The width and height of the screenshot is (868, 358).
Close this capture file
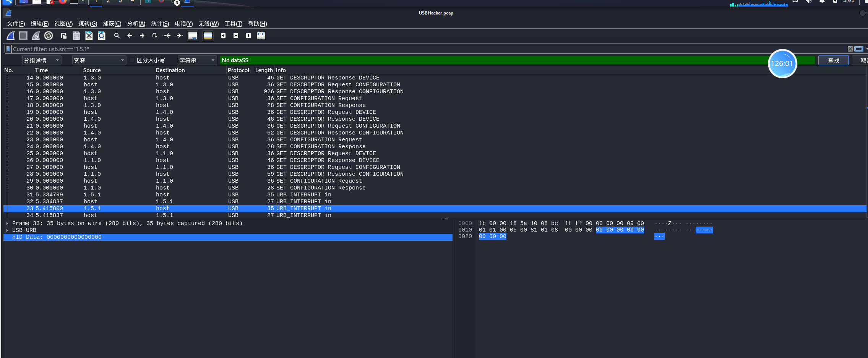89,36
